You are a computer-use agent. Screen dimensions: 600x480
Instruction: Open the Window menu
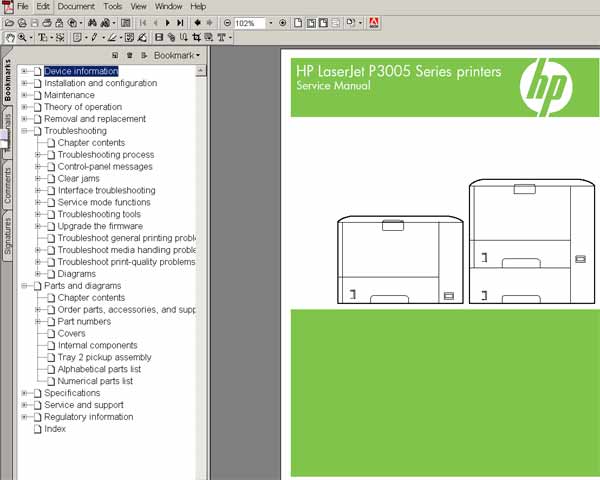[x=168, y=6]
